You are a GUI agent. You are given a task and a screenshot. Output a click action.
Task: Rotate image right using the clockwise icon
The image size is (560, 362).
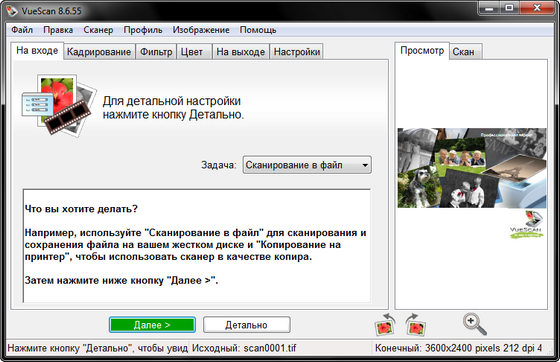point(415,325)
